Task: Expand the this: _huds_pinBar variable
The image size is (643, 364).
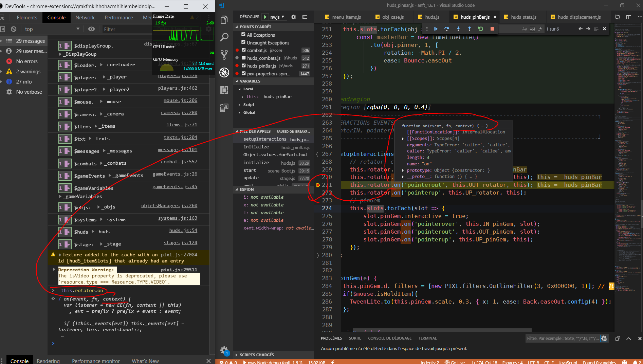Action: [x=242, y=97]
